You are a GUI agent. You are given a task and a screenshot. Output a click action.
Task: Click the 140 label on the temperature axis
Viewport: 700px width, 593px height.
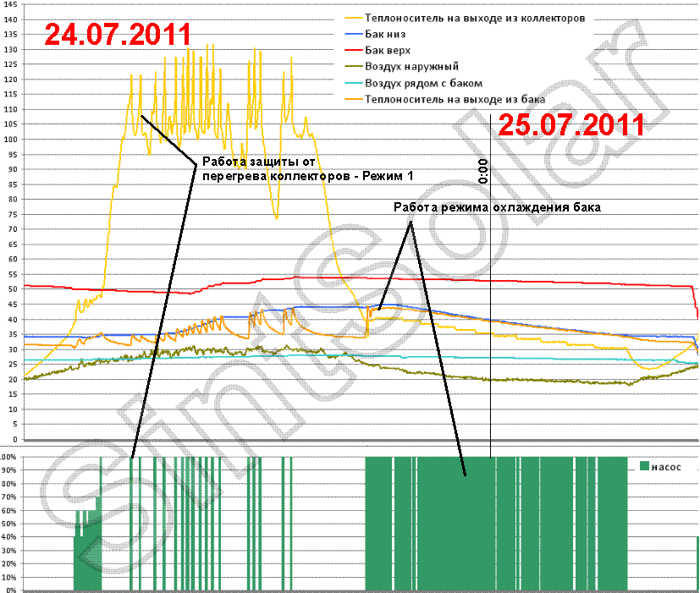coord(10,19)
